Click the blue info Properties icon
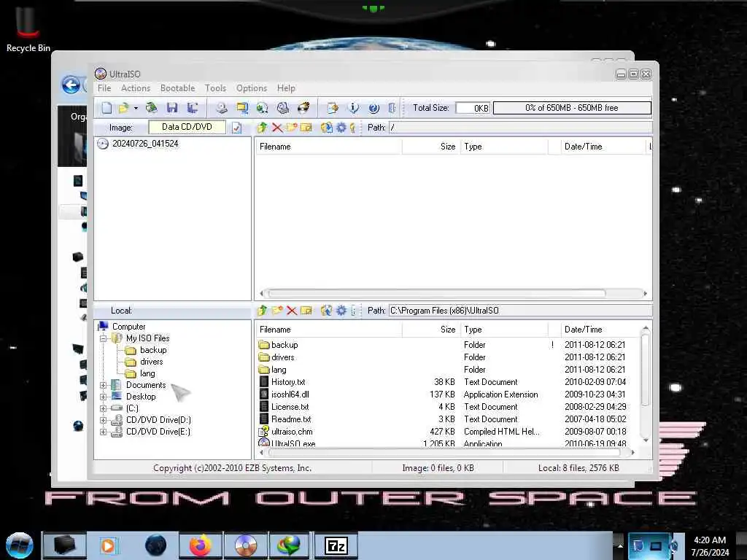The image size is (747, 560). [x=354, y=108]
